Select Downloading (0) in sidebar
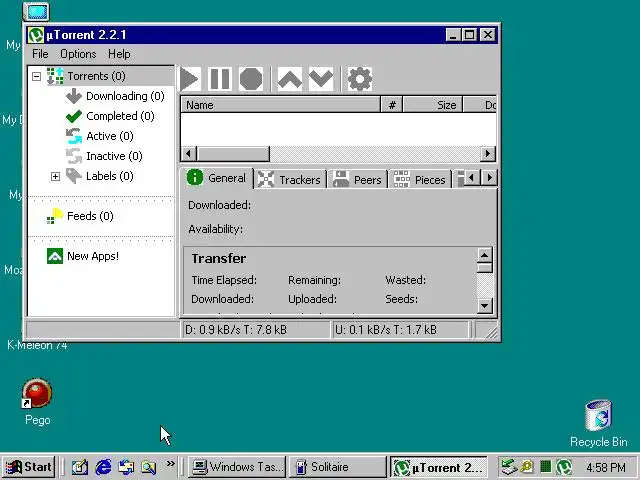This screenshot has height=480, width=640. [x=125, y=96]
